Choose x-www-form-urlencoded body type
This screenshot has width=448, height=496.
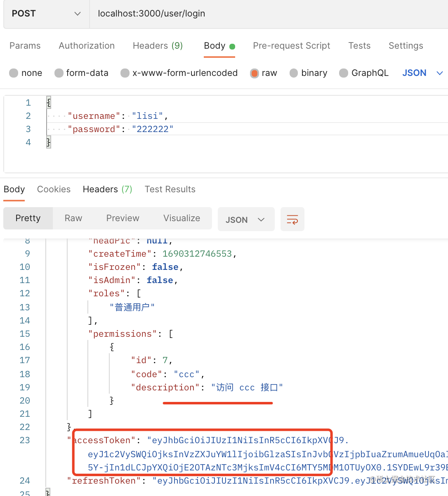click(125, 73)
